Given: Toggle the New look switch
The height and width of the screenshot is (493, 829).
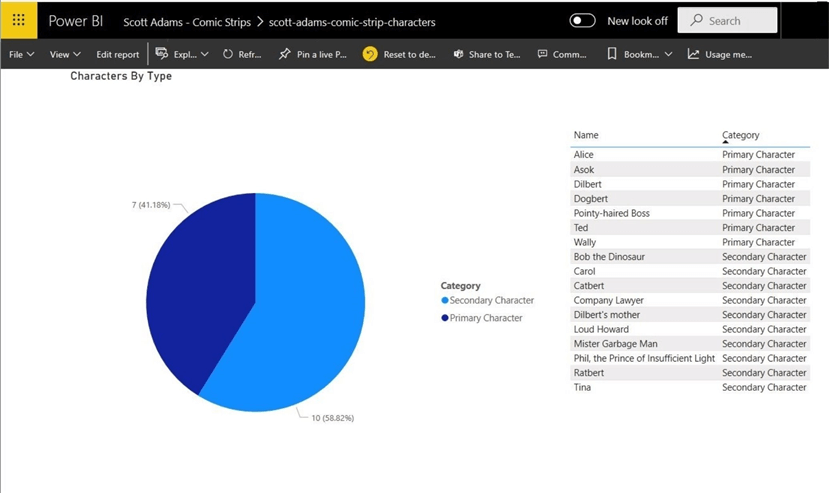Looking at the screenshot, I should [x=582, y=21].
